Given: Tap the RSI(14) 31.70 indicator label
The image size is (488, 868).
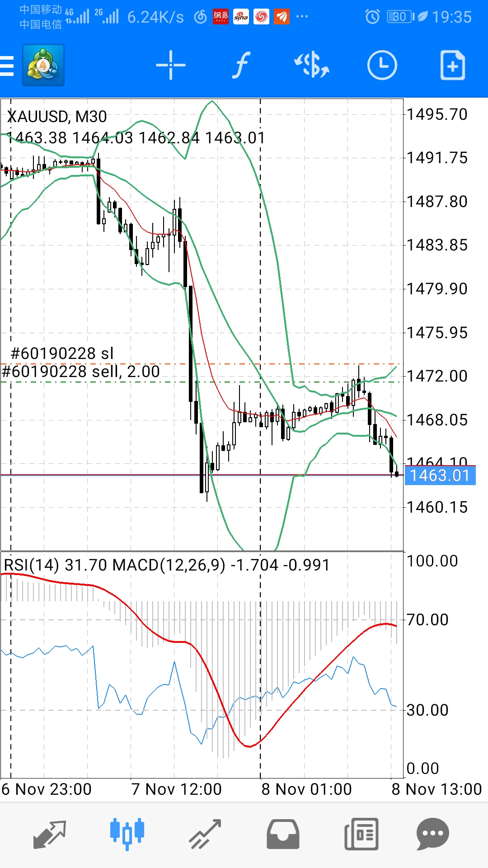Looking at the screenshot, I should point(56,565).
